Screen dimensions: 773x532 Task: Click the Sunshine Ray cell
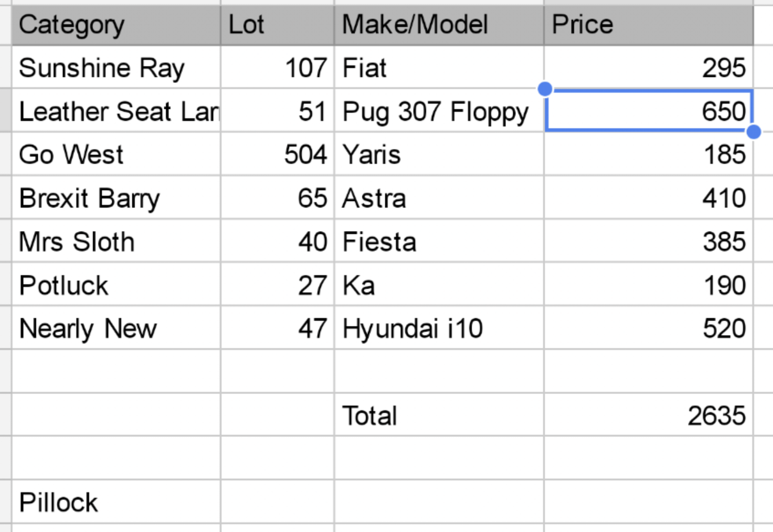tap(116, 67)
